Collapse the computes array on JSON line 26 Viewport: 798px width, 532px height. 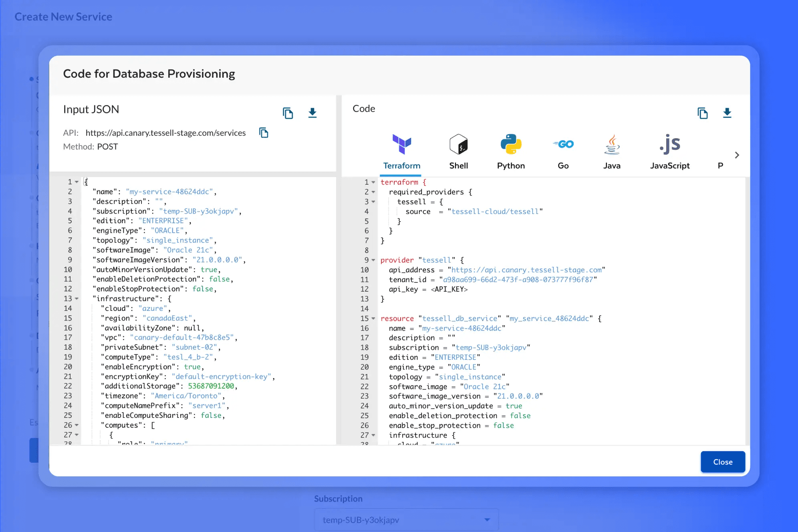pos(77,425)
